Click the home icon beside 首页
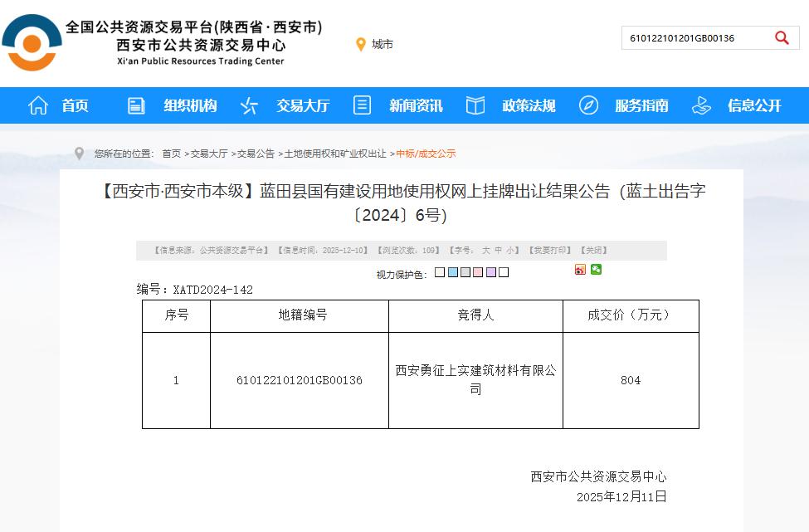Image resolution: width=809 pixels, height=532 pixels. 37,105
